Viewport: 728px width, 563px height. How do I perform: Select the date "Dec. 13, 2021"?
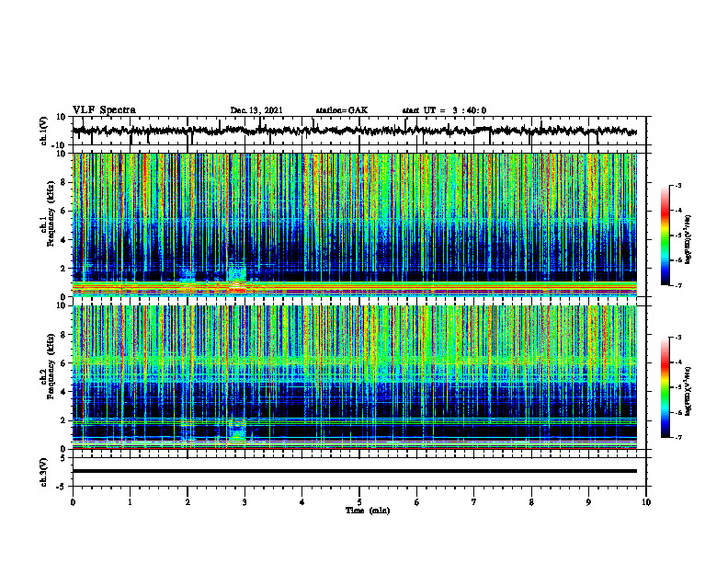[x=256, y=110]
